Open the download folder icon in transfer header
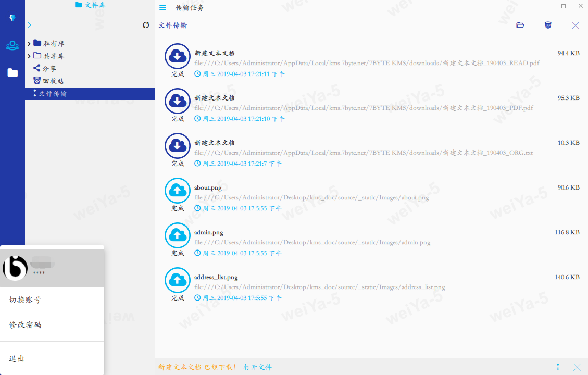 520,25
